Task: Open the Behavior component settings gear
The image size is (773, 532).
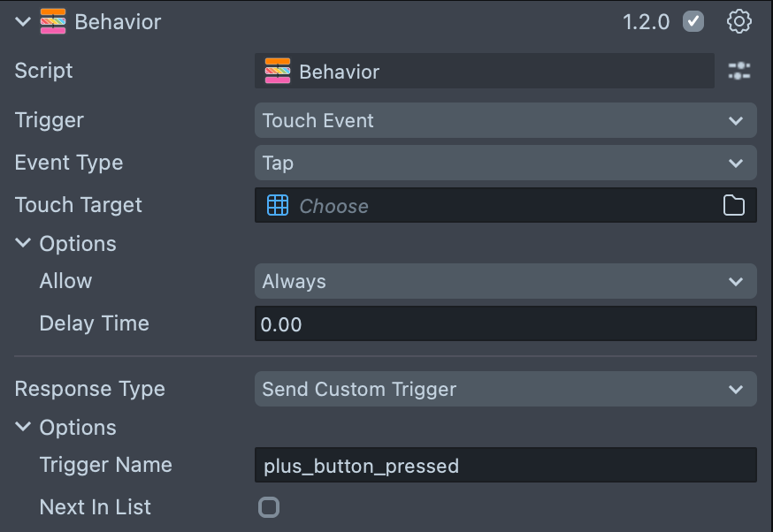Action: [x=739, y=22]
